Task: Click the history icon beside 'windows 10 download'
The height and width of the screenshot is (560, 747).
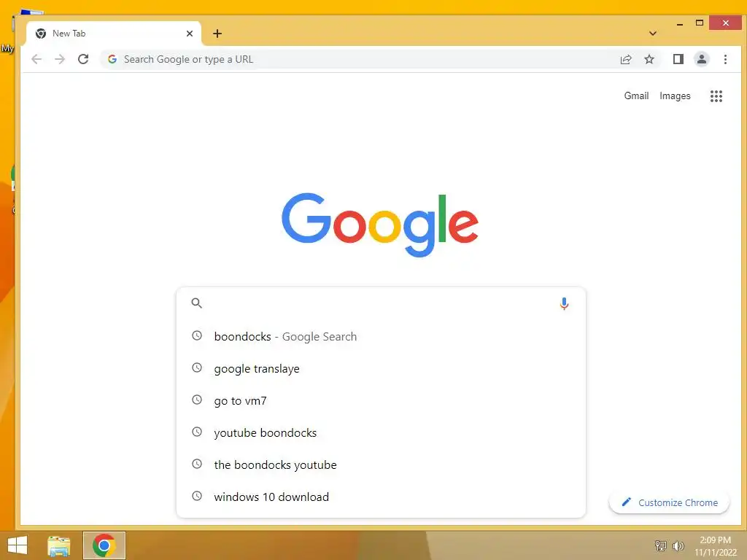Action: [x=197, y=496]
